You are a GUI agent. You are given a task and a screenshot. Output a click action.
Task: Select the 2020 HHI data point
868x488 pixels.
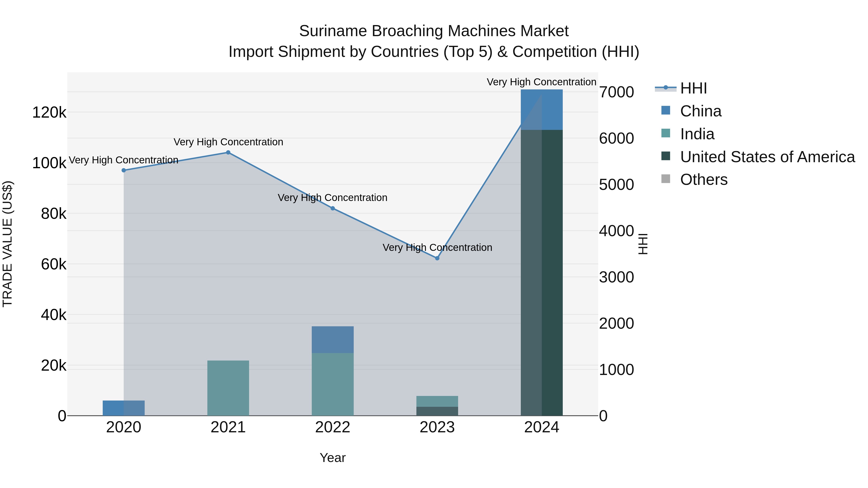[124, 170]
